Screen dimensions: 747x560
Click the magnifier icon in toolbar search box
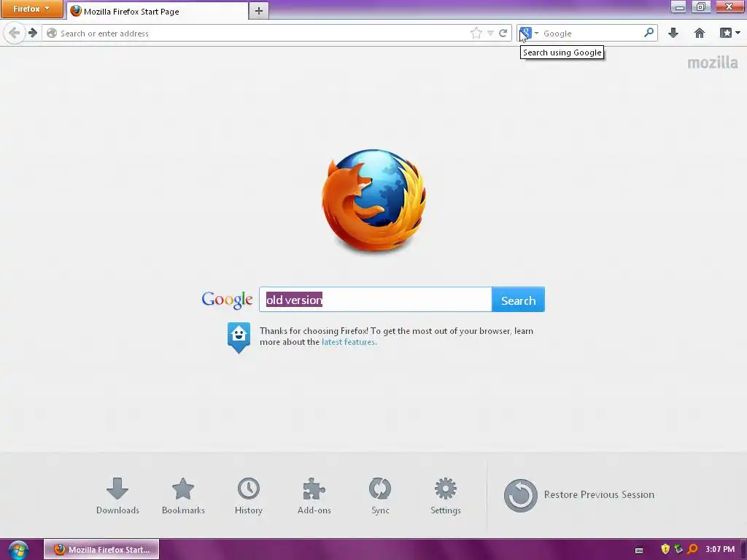[x=649, y=33]
